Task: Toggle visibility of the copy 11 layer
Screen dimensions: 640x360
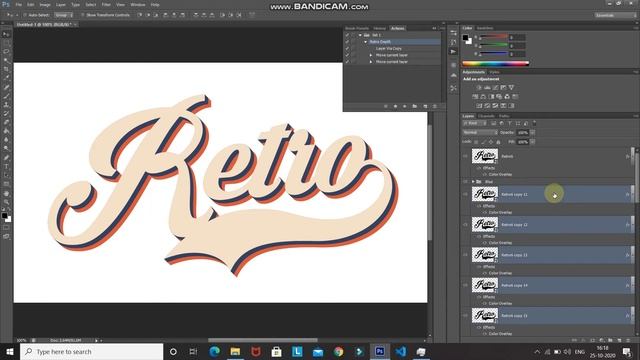Action: pos(465,194)
